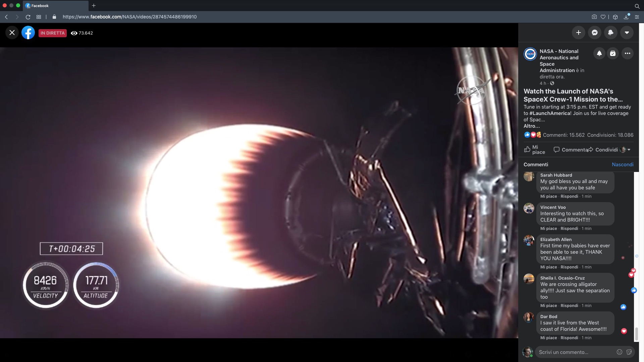Hide comments with Nascondi
The width and height of the screenshot is (644, 362).
coord(623,165)
